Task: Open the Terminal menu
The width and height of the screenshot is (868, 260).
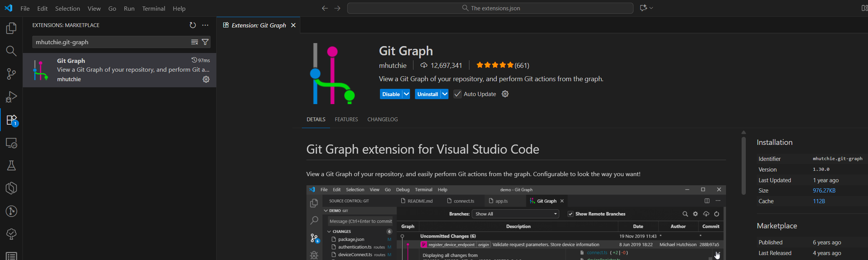Action: click(153, 8)
